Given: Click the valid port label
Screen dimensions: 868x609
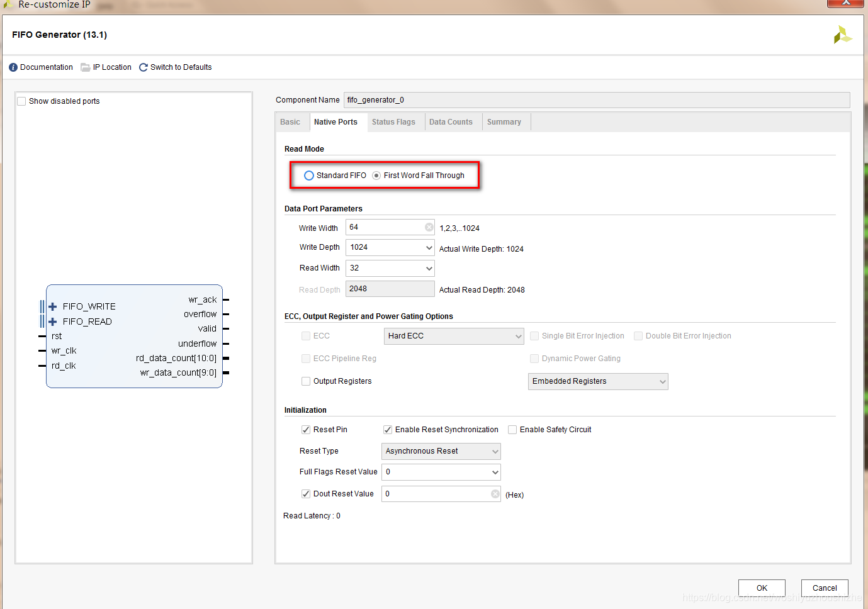Looking at the screenshot, I should click(x=207, y=328).
